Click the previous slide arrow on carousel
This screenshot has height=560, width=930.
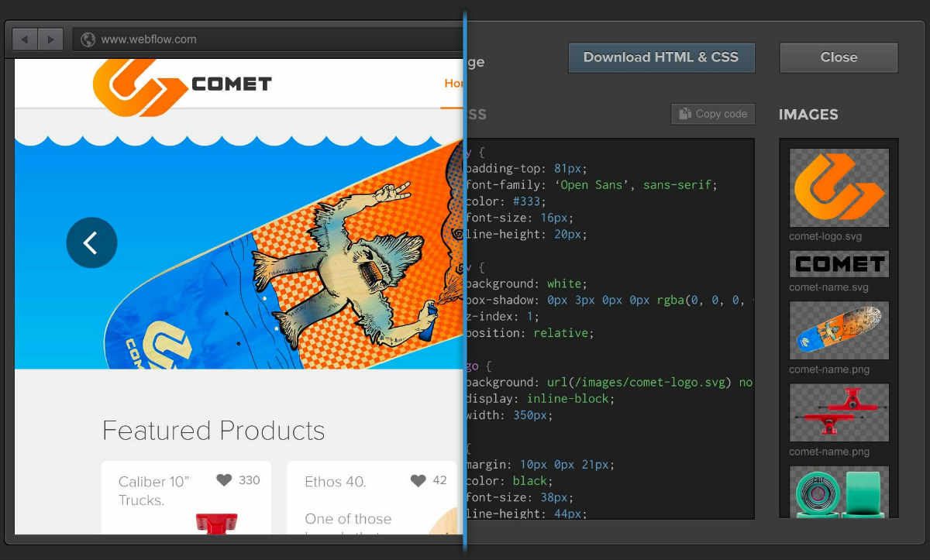(x=91, y=243)
